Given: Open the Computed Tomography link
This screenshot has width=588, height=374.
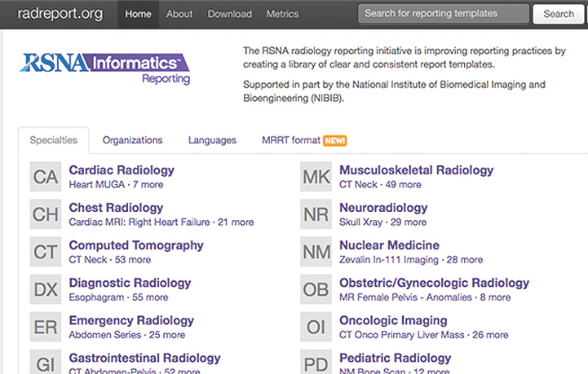Looking at the screenshot, I should (x=136, y=245).
